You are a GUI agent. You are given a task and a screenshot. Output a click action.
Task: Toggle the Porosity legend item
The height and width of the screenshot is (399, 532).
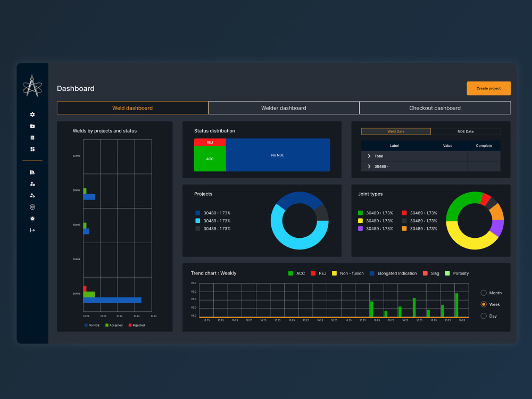(x=457, y=273)
